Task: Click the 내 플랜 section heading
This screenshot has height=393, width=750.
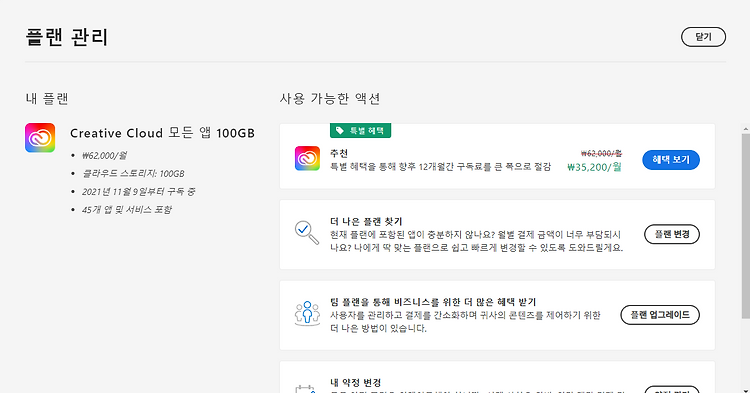Action: coord(47,98)
